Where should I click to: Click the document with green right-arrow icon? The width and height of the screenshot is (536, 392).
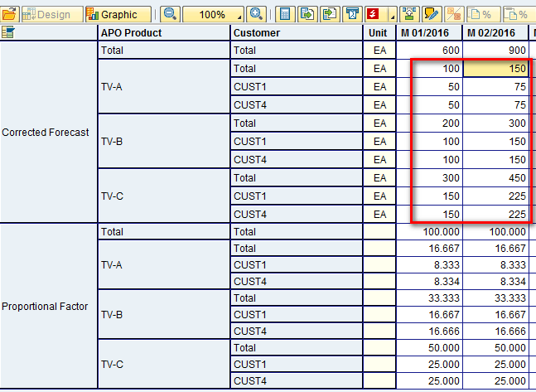(307, 14)
